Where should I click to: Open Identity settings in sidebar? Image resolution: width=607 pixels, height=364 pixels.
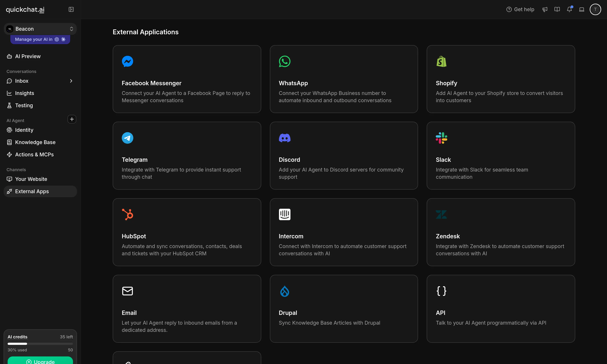point(40,130)
